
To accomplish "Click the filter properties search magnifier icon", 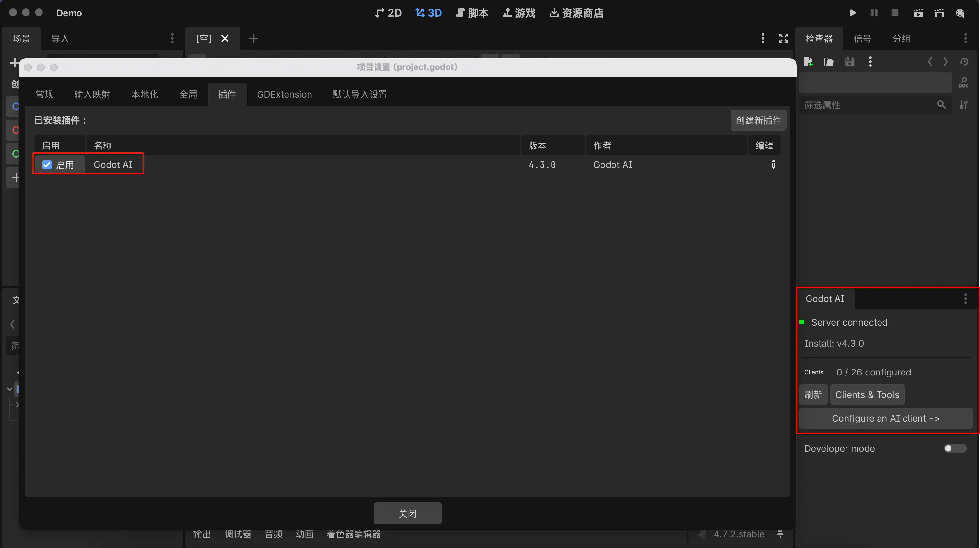I will [x=941, y=105].
